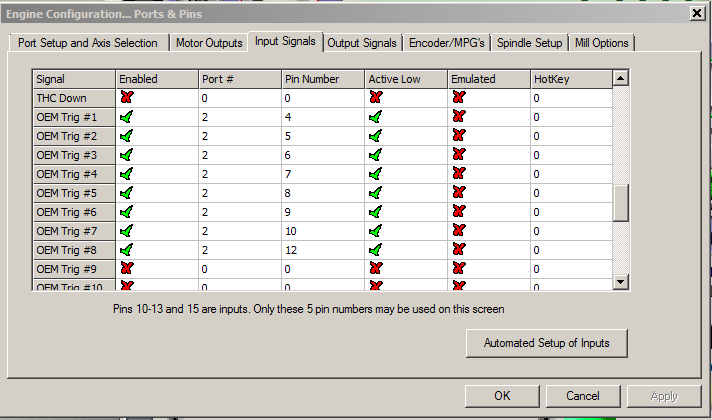Switch to Motor Outputs tab
The width and height of the screenshot is (712, 420).
pos(209,43)
